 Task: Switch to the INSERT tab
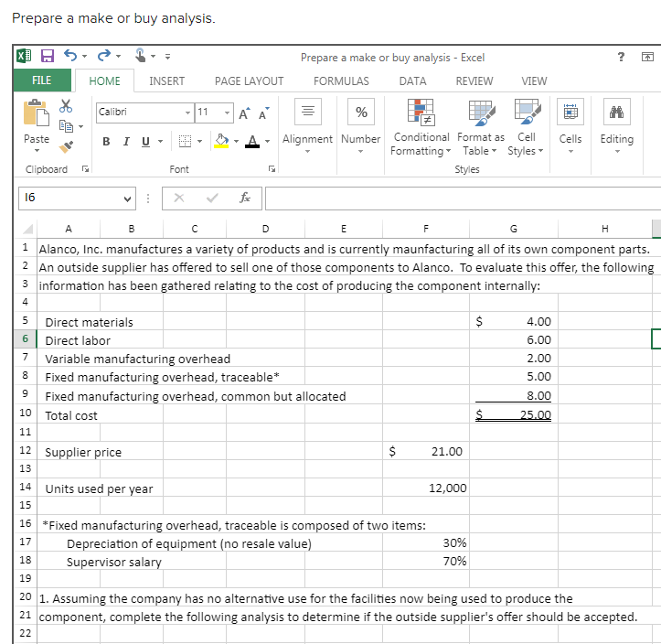click(167, 81)
